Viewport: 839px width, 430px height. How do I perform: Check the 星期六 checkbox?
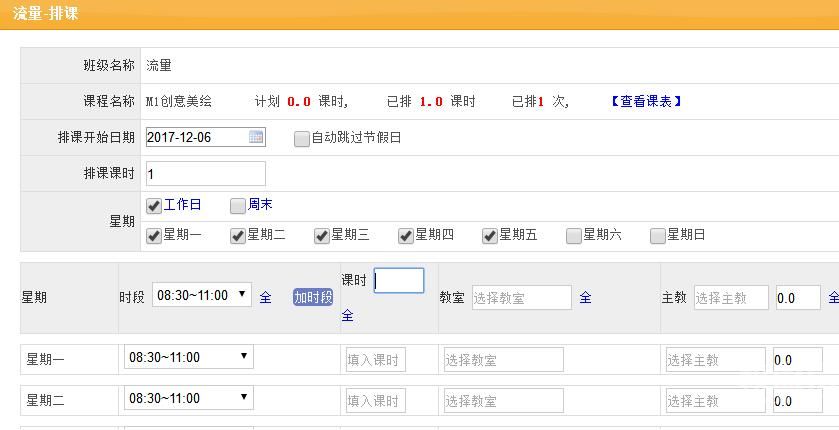(x=574, y=236)
